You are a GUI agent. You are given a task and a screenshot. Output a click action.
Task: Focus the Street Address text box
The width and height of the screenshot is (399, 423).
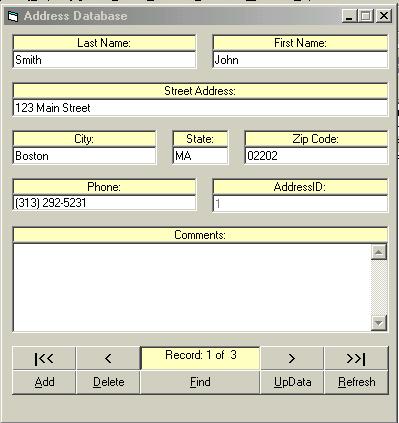(x=200, y=108)
